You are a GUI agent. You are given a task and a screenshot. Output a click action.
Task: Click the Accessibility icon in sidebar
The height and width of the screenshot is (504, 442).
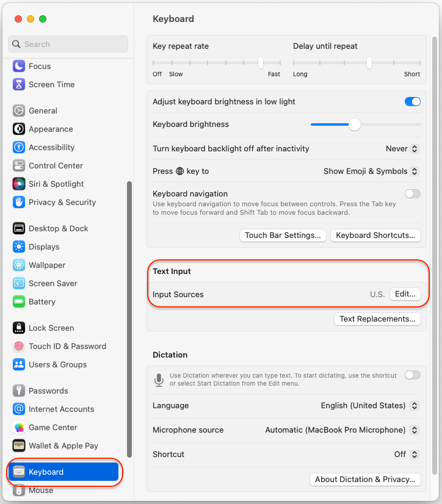[19, 147]
